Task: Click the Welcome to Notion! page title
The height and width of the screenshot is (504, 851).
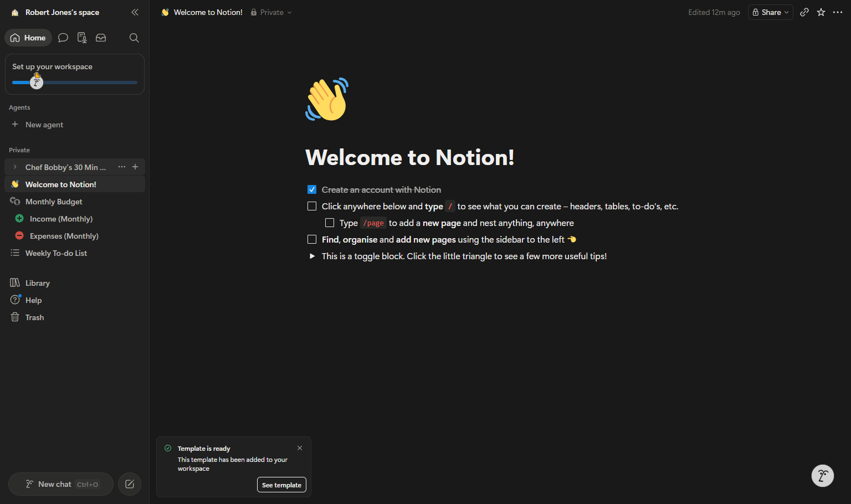Action: click(409, 157)
